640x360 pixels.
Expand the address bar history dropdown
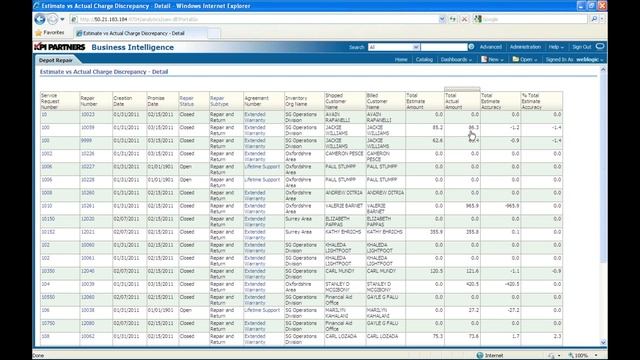(x=442, y=19)
